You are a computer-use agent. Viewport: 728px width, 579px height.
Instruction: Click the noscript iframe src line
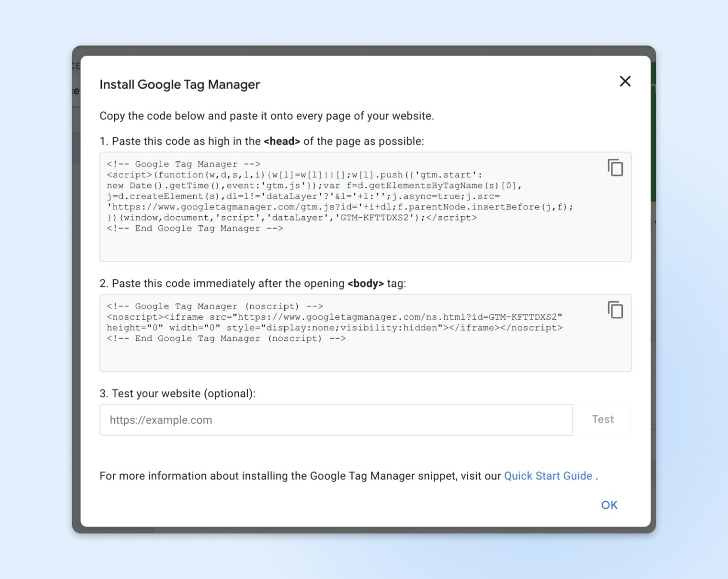pos(334,317)
